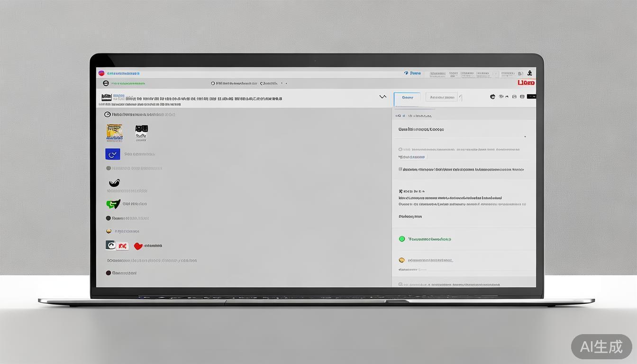
Task: Collapse the header using chevron arrow
Action: coord(382,97)
